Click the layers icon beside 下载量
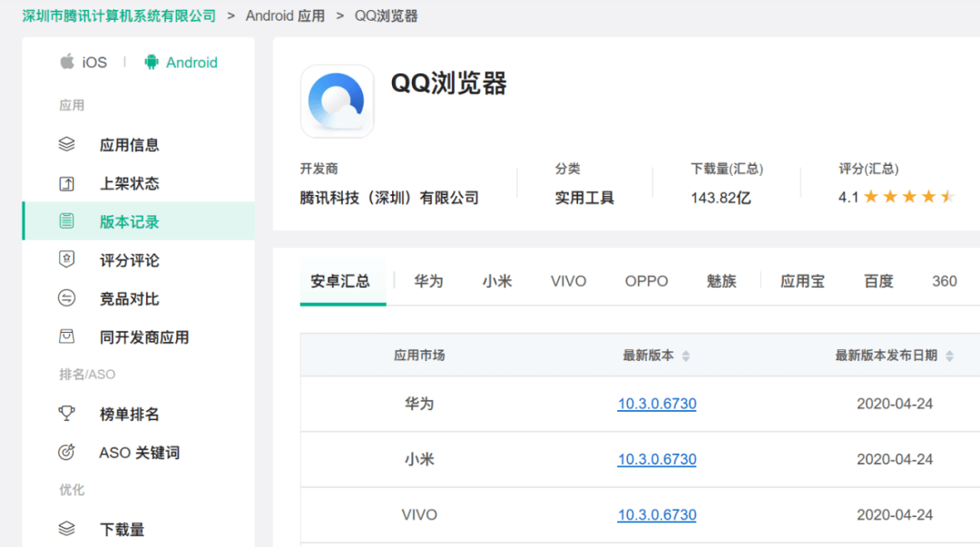The image size is (980, 547). coord(67,529)
